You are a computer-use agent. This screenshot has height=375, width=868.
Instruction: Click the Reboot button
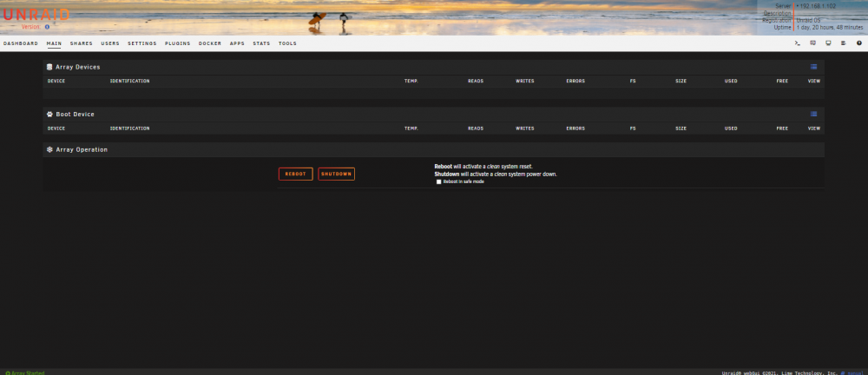pyautogui.click(x=296, y=174)
